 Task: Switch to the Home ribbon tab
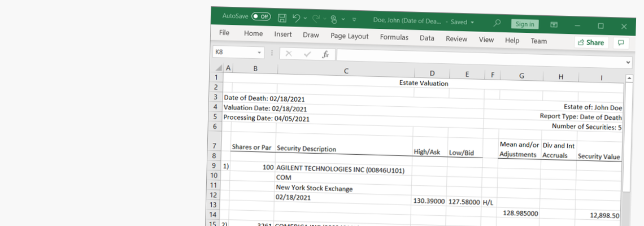(254, 34)
